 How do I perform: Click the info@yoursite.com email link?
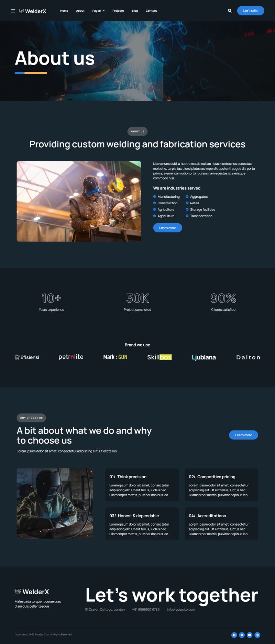tap(181, 610)
